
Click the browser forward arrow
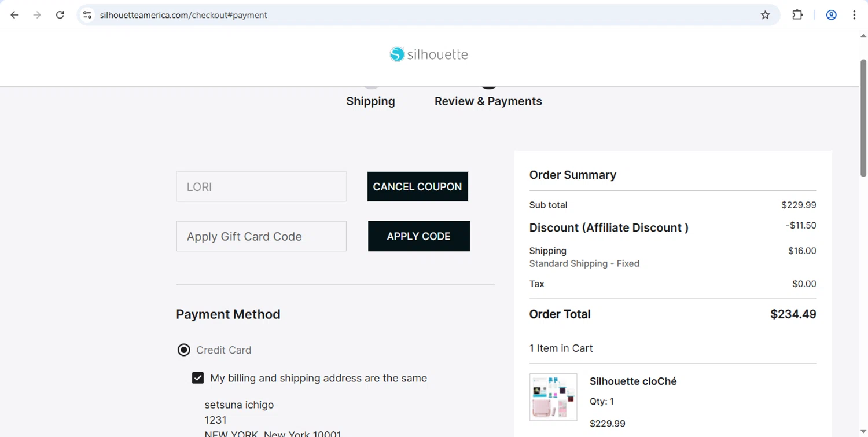[x=37, y=15]
